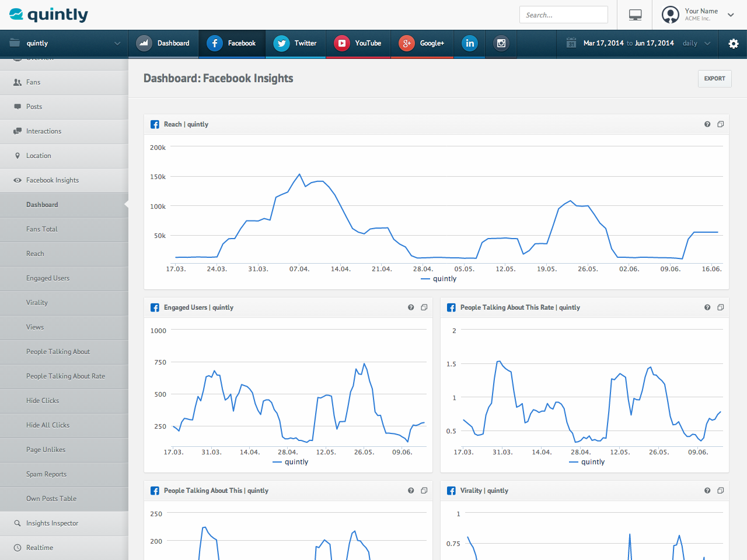Click inside the Search field
747x560 pixels.
click(x=563, y=15)
